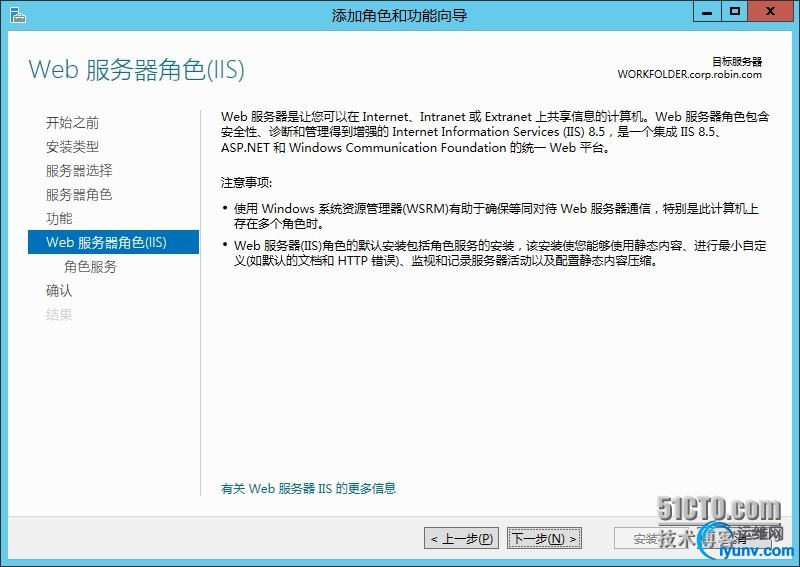Viewport: 800px width, 567px height.
Task: Open the 功能 step
Action: point(59,218)
